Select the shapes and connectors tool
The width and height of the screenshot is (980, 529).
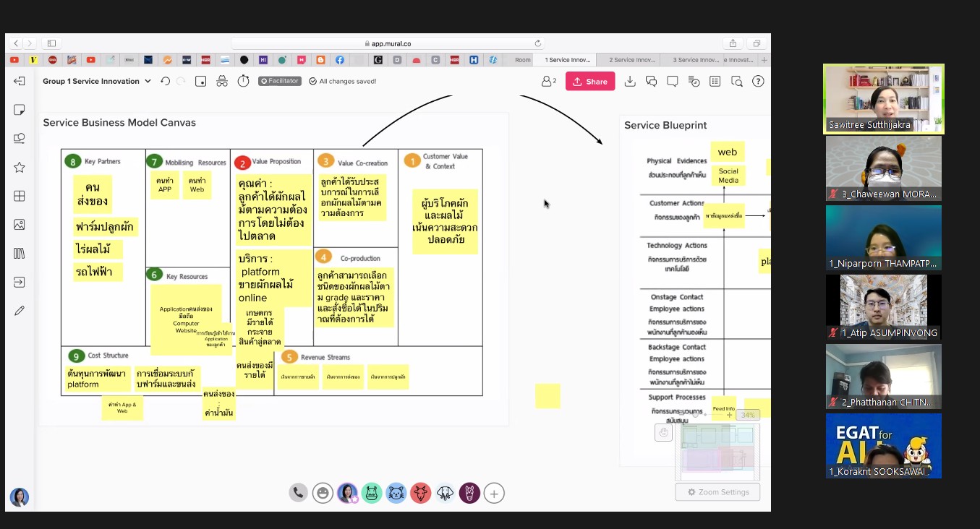[x=20, y=139]
